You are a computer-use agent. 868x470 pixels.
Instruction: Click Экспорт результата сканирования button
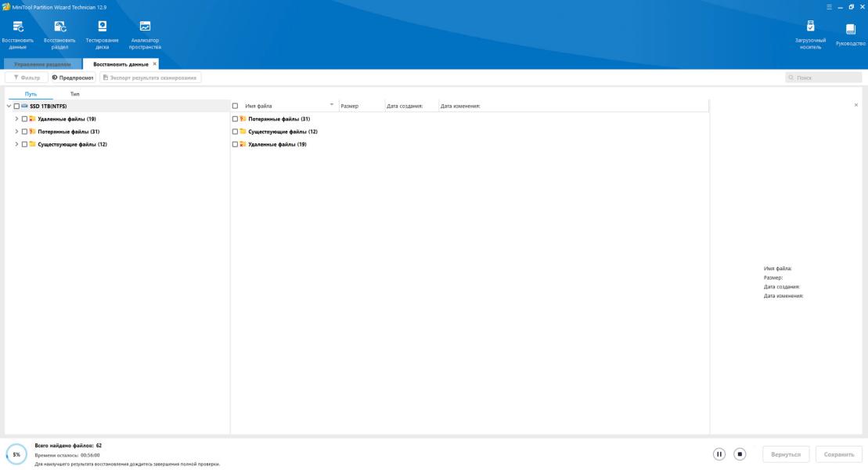point(150,78)
